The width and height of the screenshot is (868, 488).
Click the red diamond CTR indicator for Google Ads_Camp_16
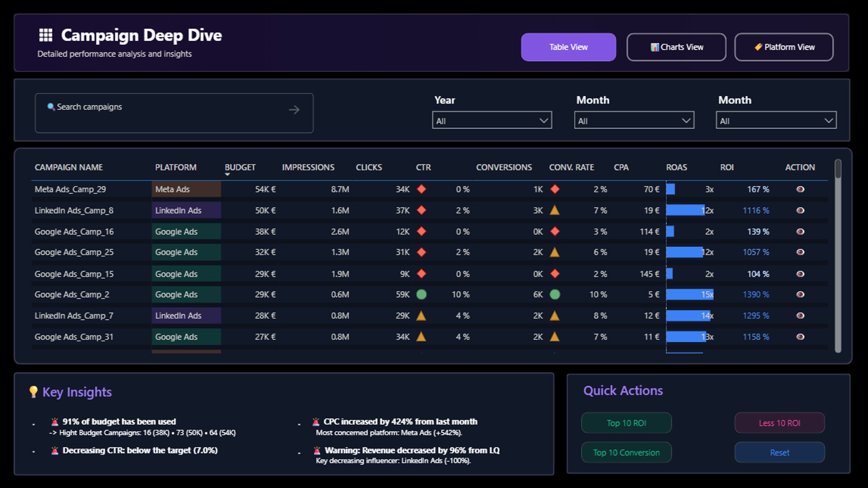click(422, 231)
